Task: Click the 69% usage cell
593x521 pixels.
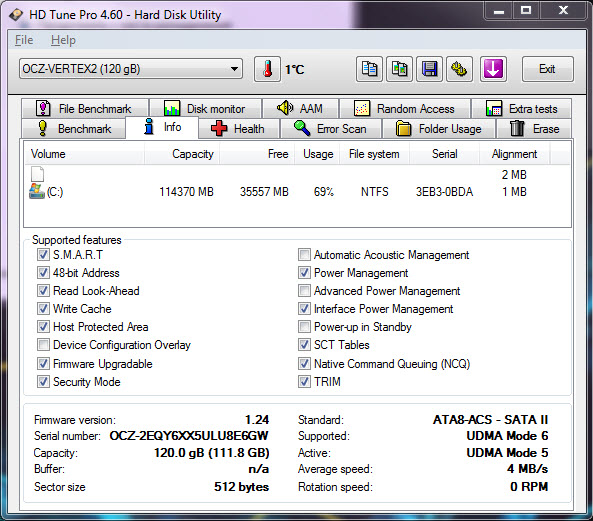Action: click(324, 192)
